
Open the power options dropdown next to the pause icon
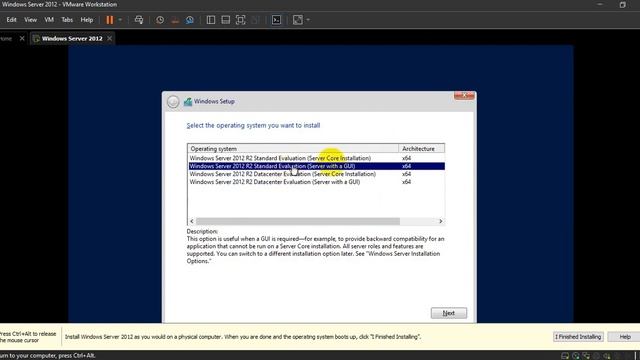[x=120, y=20]
